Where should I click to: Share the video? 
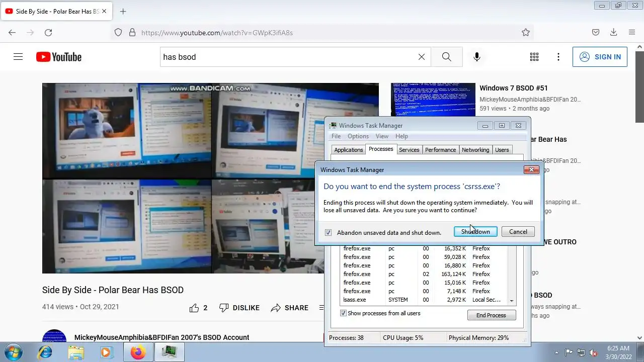coord(290,308)
